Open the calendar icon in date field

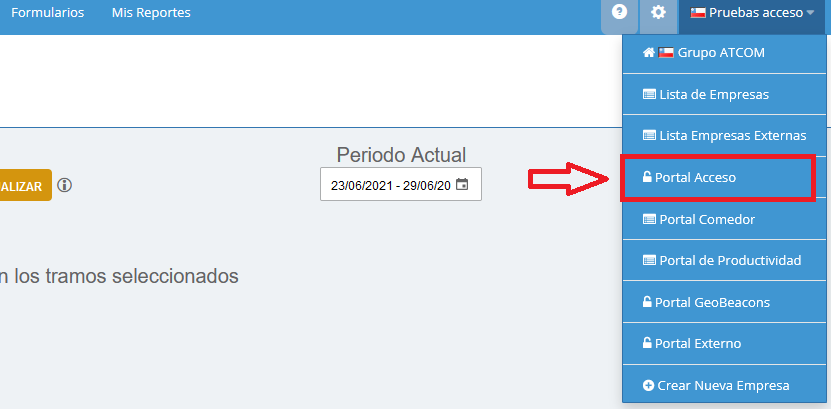pyautogui.click(x=462, y=185)
